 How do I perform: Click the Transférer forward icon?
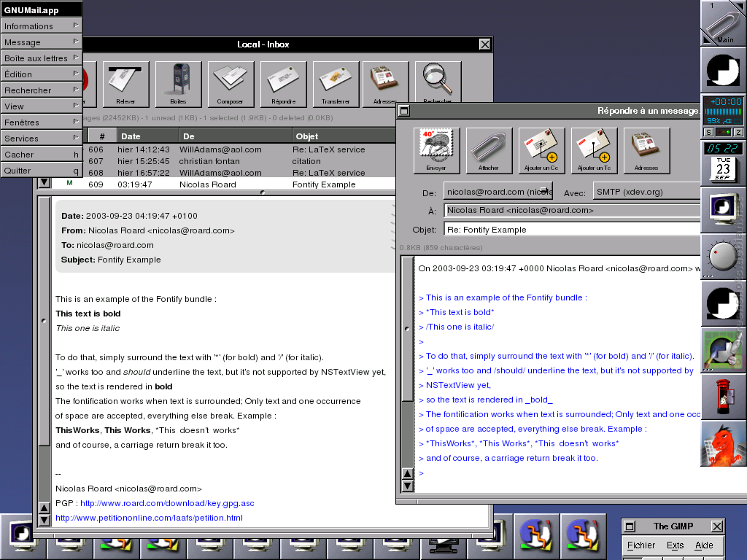pos(336,84)
